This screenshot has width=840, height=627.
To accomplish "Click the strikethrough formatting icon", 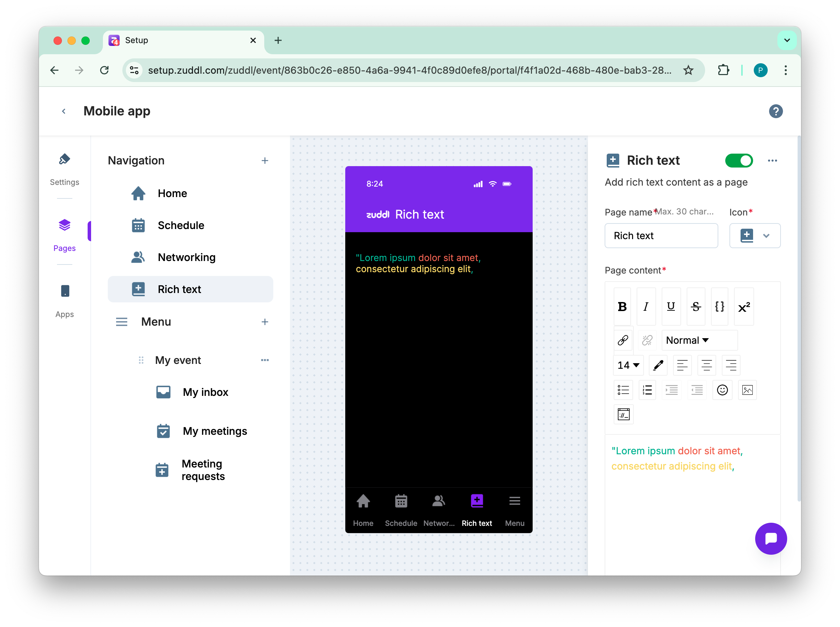I will coord(695,306).
